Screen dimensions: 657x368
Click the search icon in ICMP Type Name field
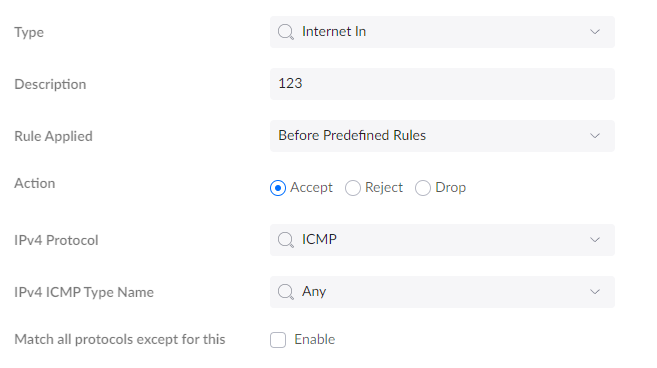[286, 292]
